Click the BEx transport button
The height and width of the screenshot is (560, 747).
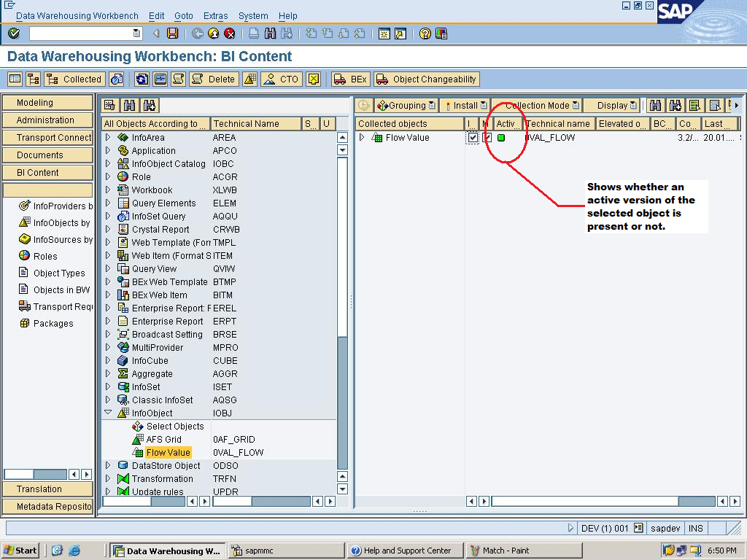(351, 79)
